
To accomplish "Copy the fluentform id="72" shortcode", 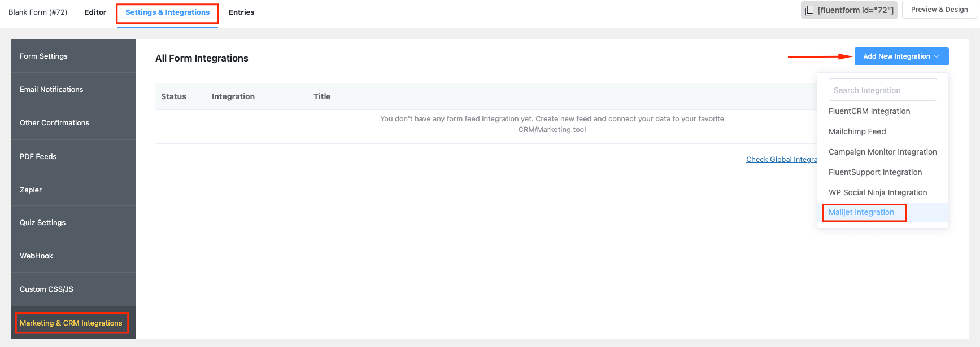I will tap(848, 10).
